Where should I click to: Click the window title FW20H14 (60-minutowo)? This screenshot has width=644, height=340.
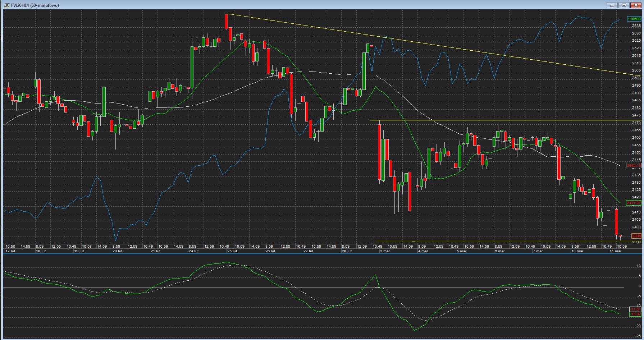pos(35,5)
